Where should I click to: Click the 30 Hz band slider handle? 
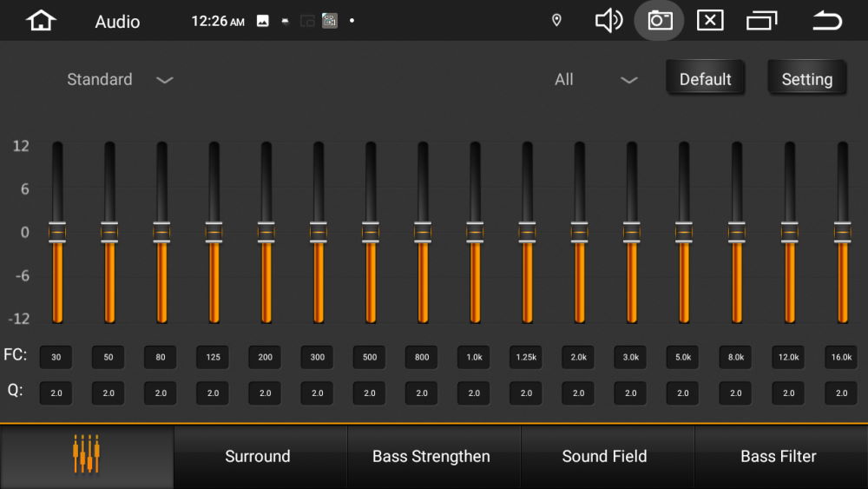coord(57,232)
